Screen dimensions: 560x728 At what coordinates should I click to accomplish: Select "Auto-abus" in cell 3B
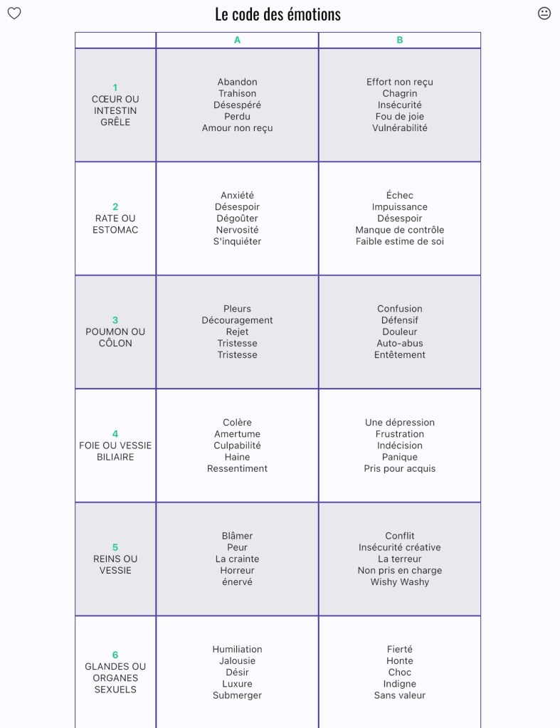pos(399,343)
